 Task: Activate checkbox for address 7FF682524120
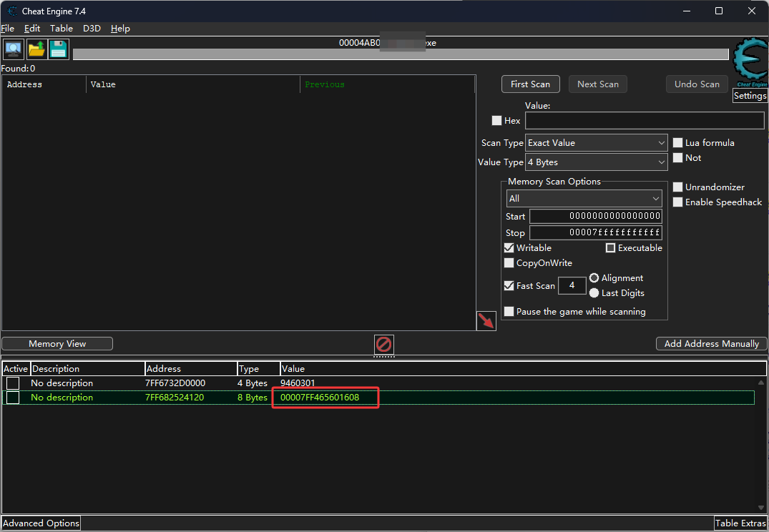coord(14,398)
